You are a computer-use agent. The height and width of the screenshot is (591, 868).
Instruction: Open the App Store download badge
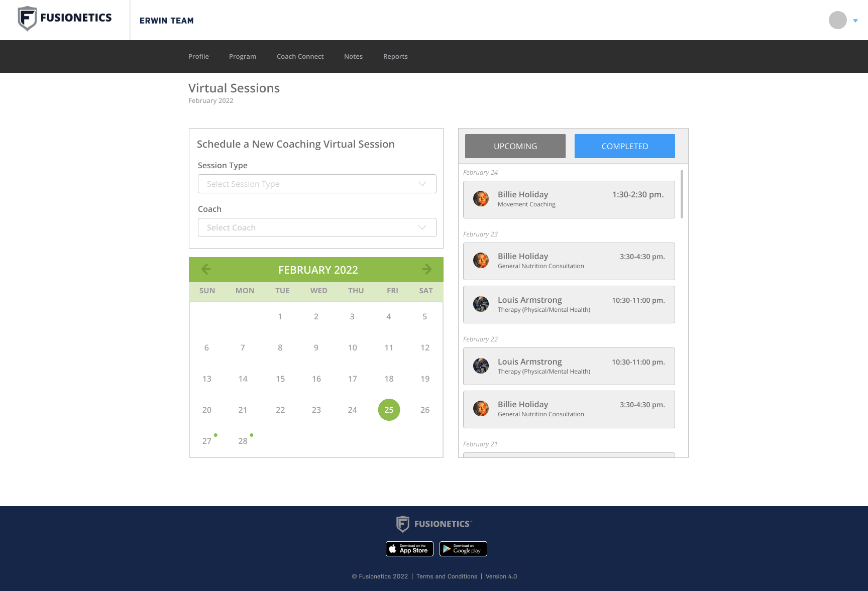[409, 549]
